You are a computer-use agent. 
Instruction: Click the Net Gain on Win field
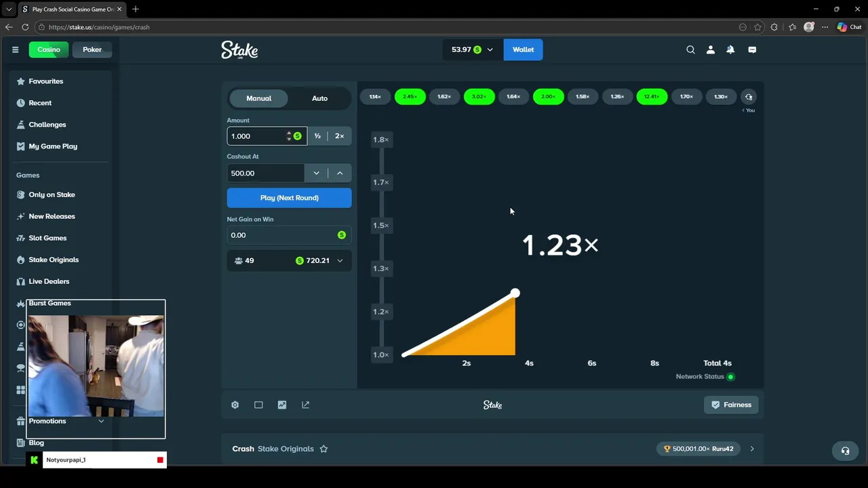(289, 235)
